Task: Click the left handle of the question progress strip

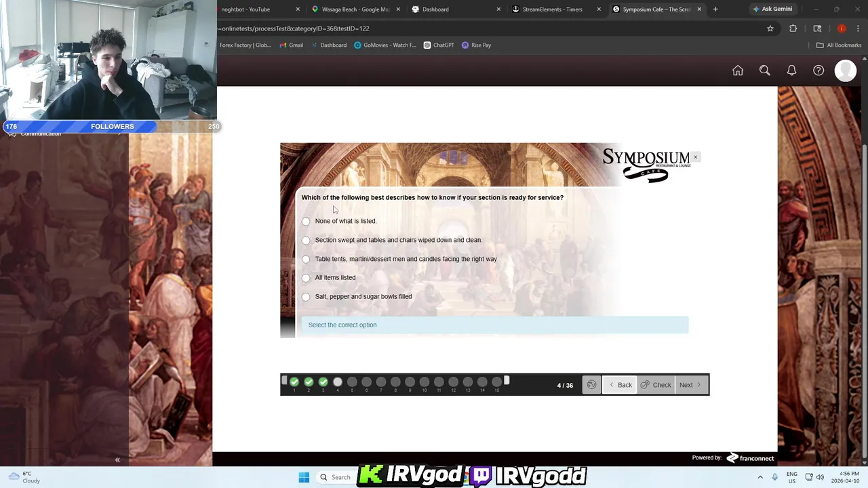Action: pos(284,382)
